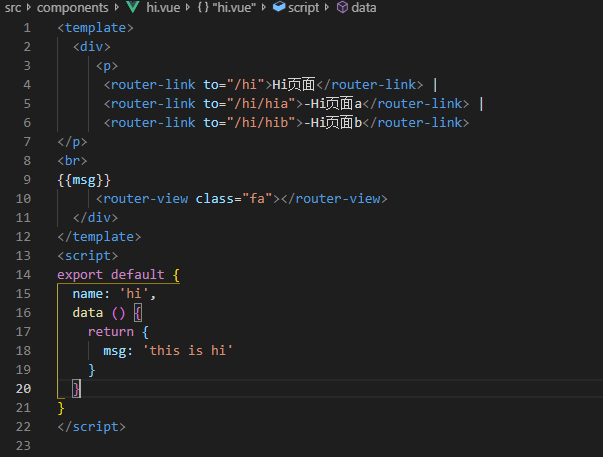Click the script module cube icon

279,7
